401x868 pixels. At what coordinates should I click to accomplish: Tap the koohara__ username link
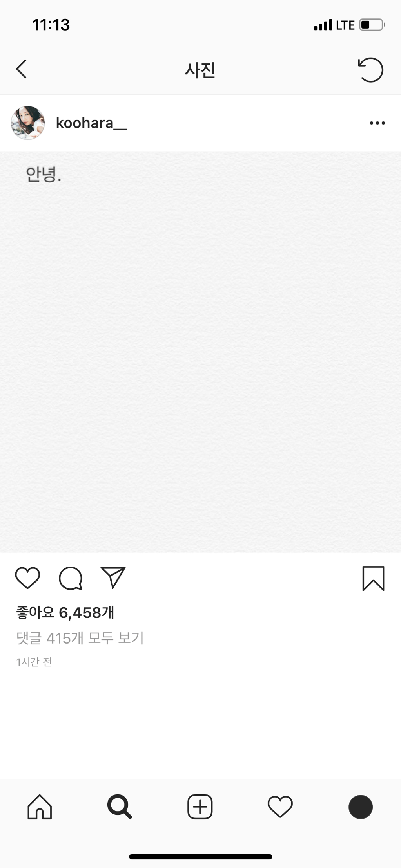[91, 123]
